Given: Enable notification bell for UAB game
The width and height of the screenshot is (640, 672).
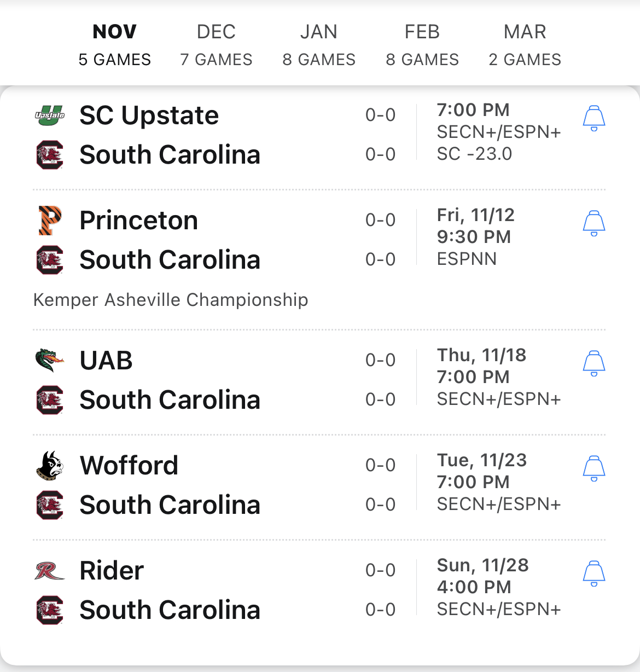Looking at the screenshot, I should 594,363.
